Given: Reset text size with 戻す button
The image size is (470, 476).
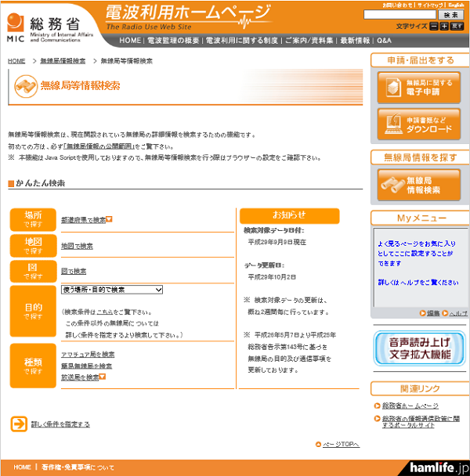Looking at the screenshot, I should [457, 26].
